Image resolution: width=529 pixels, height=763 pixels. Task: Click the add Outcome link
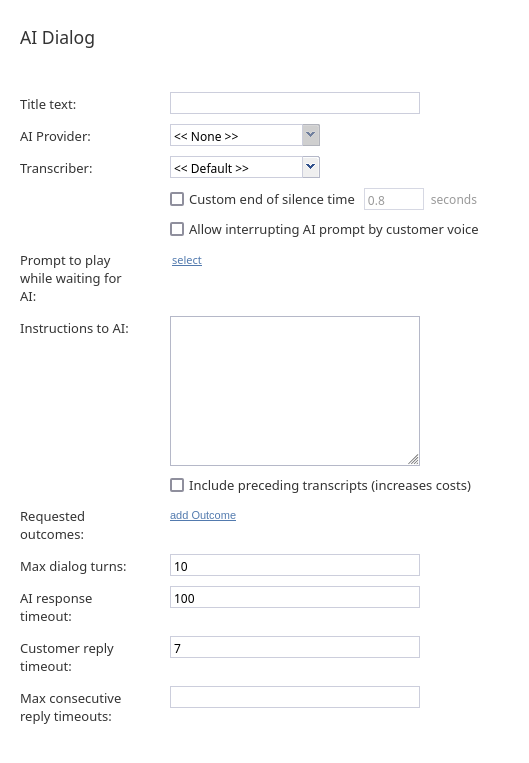coord(203,515)
